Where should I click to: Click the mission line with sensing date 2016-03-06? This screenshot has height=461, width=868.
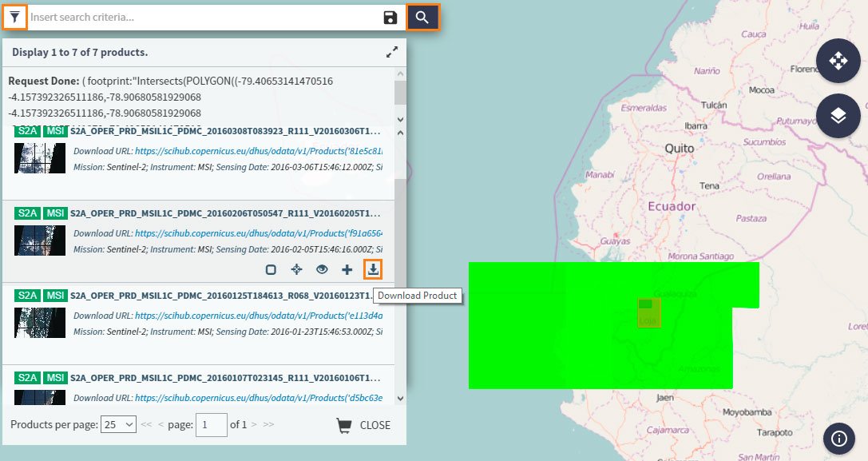228,167
